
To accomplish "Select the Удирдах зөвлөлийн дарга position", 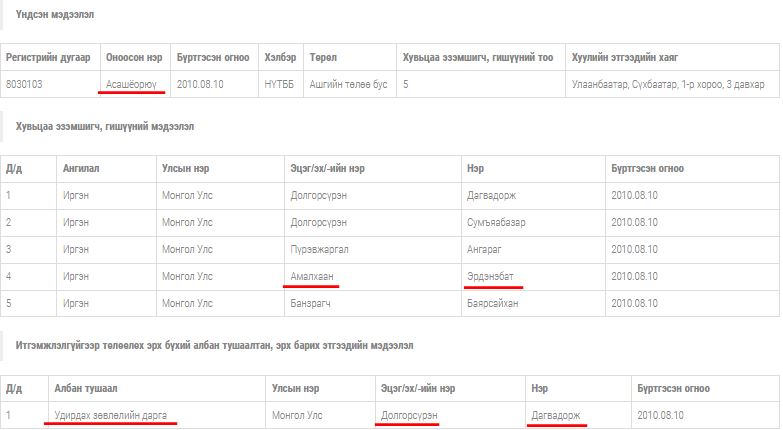I will 111,414.
